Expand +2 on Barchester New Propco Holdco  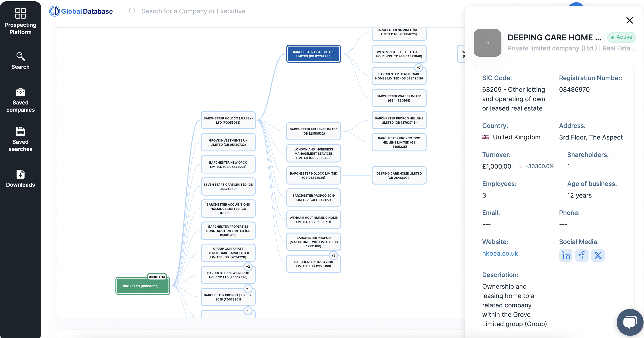point(248,267)
